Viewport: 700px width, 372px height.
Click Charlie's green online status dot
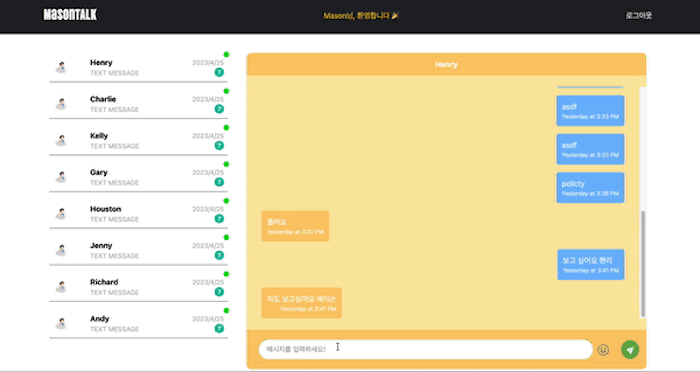tap(226, 91)
